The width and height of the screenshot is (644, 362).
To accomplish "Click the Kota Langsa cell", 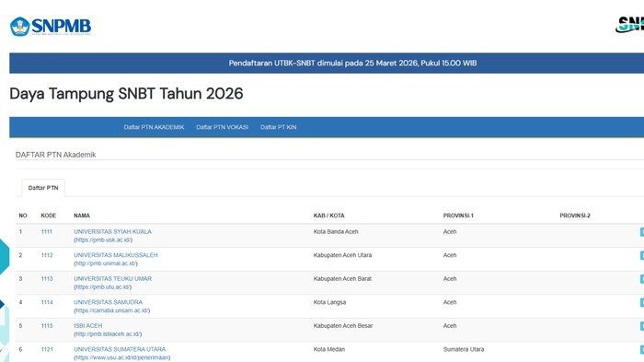I will pyautogui.click(x=329, y=302).
